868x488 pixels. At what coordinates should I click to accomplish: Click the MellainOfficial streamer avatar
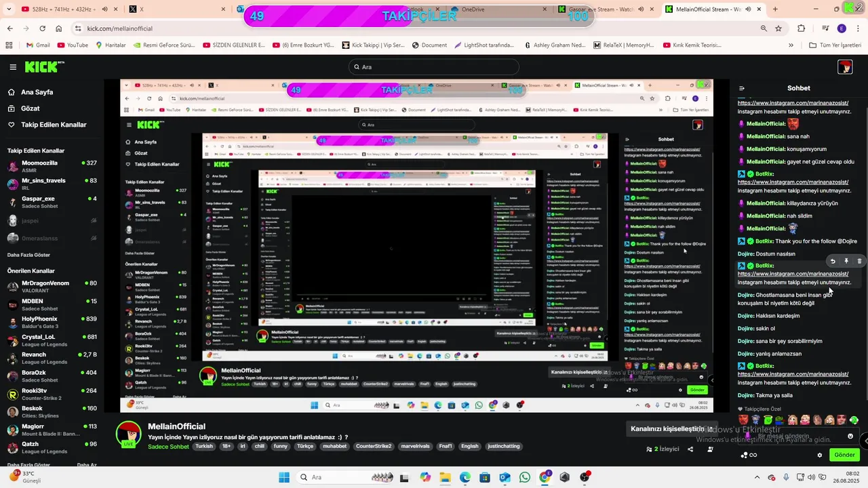click(128, 434)
